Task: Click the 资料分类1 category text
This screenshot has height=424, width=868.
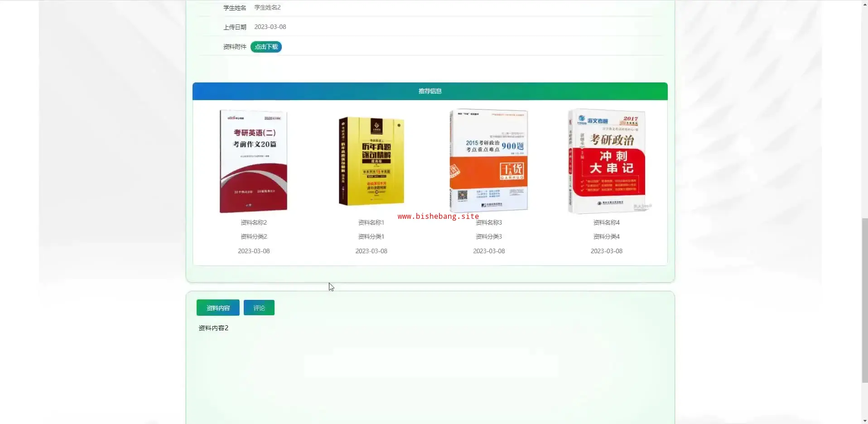Action: click(371, 236)
